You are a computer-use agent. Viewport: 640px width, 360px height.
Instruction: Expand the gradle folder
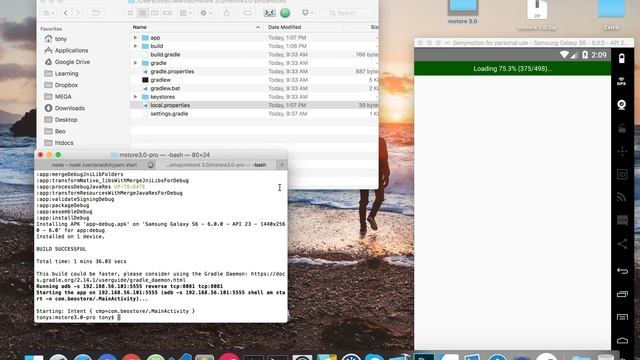point(136,63)
